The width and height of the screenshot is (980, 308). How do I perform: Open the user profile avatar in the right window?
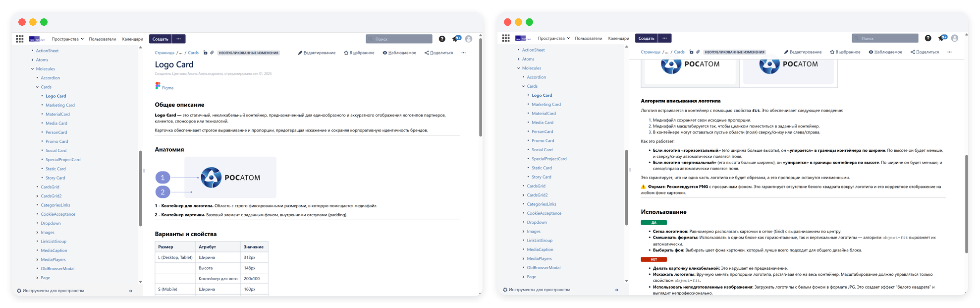pyautogui.click(x=955, y=38)
